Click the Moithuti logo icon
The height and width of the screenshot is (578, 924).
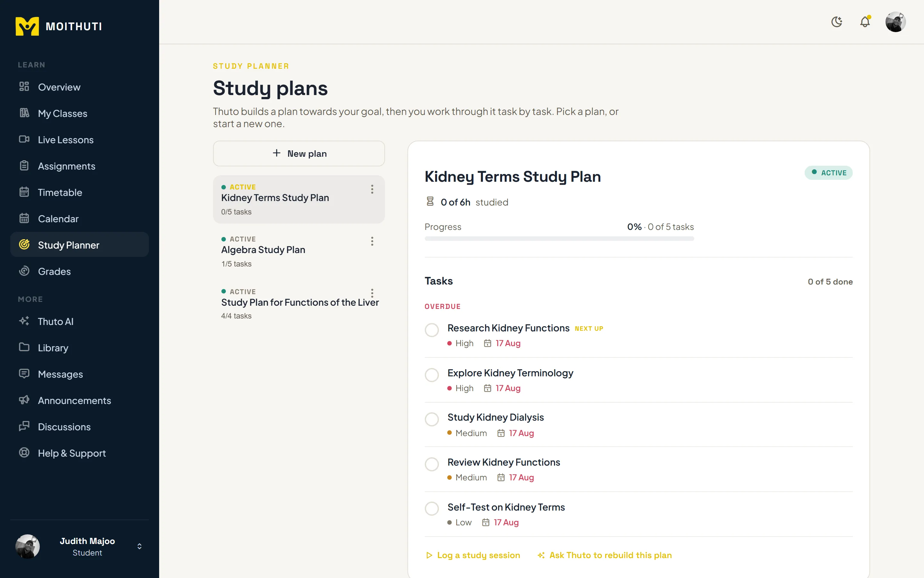pos(27,26)
